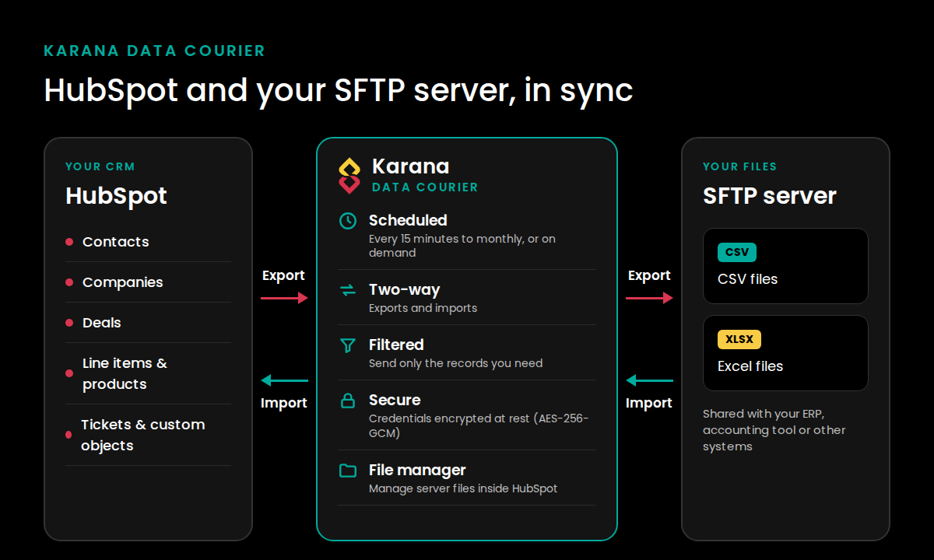
Task: Click the Excel files label
Action: 750,366
